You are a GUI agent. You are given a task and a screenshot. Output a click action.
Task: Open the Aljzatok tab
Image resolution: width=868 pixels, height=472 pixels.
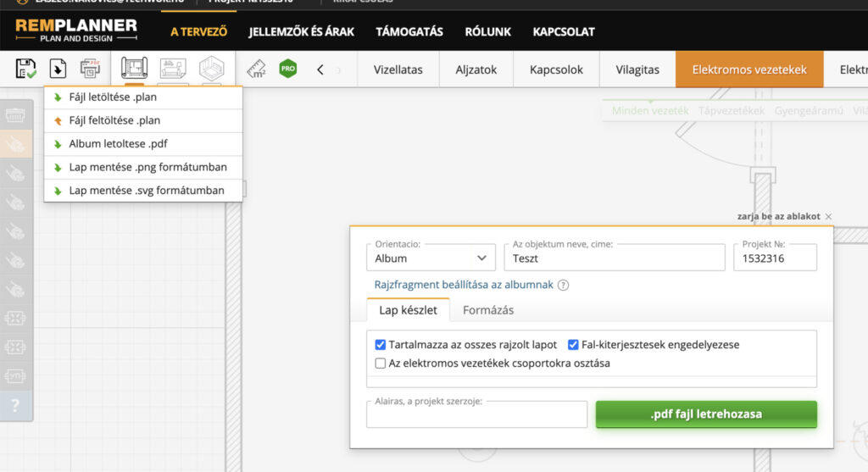pyautogui.click(x=476, y=69)
